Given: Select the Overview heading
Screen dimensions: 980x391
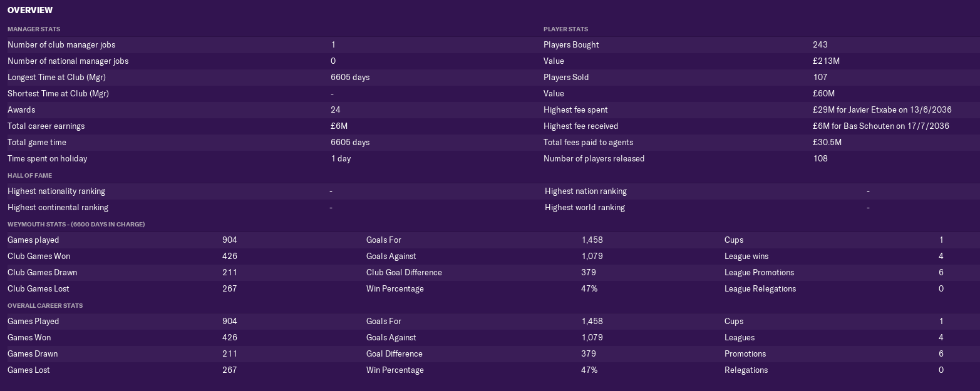Looking at the screenshot, I should pos(30,10).
